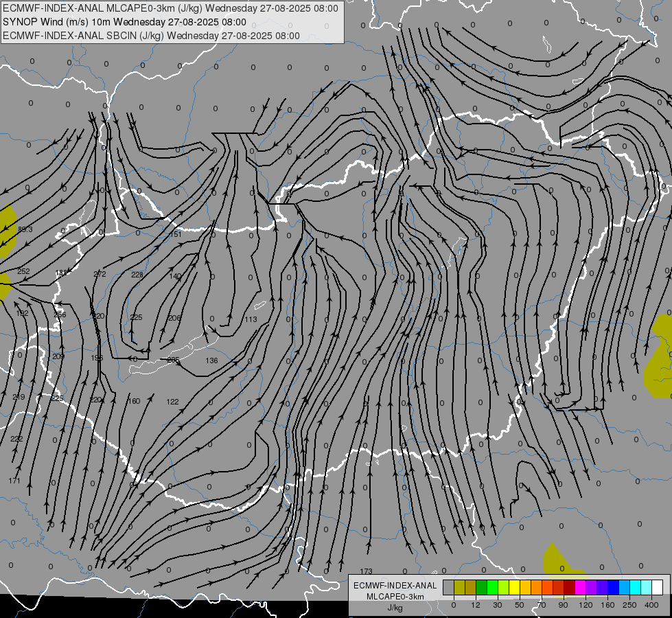
Task: Select the magenta legend swatch
Action: click(581, 587)
